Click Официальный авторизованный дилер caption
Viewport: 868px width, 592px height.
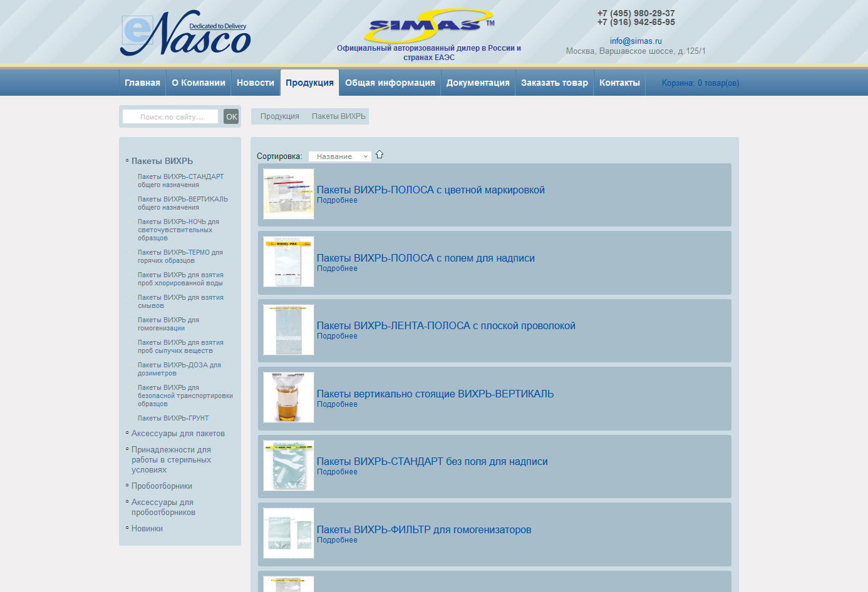pyautogui.click(x=429, y=53)
